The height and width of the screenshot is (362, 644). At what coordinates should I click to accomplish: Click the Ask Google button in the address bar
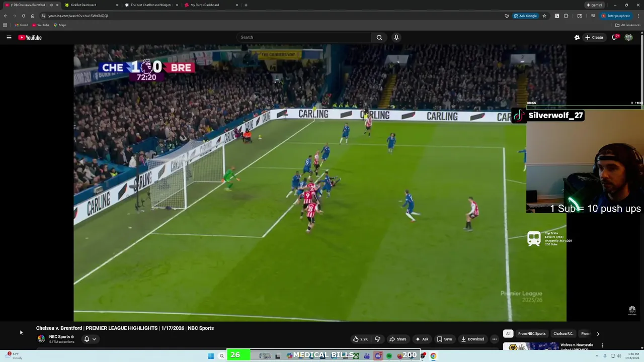(x=525, y=16)
